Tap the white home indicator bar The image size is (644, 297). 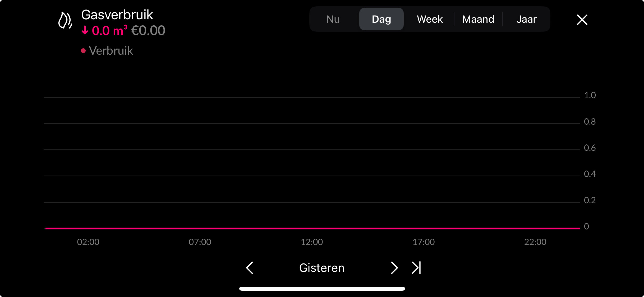point(322,289)
